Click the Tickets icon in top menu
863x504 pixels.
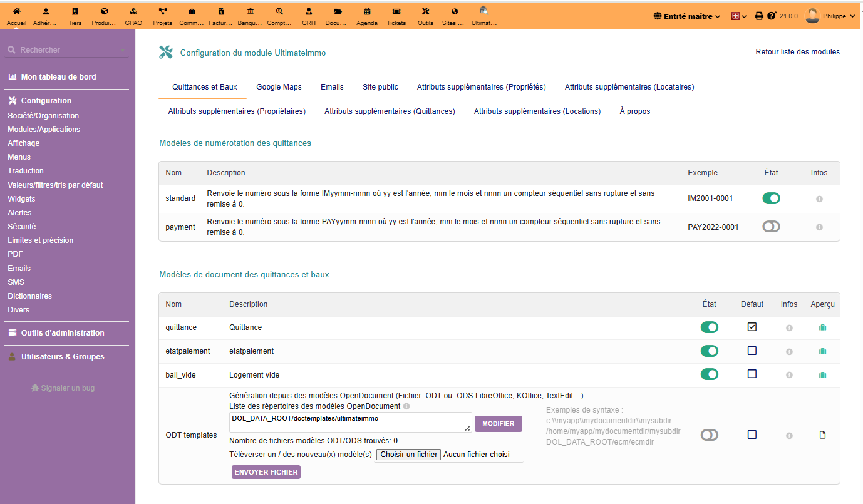(x=396, y=15)
